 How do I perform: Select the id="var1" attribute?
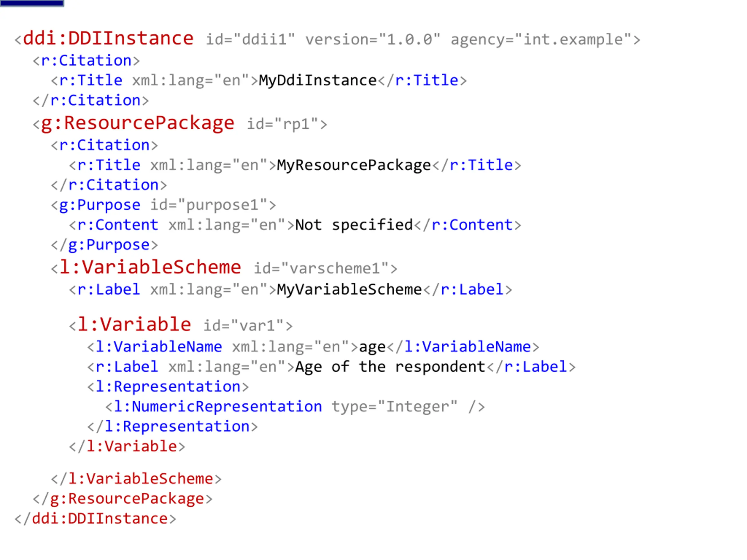[243, 326]
